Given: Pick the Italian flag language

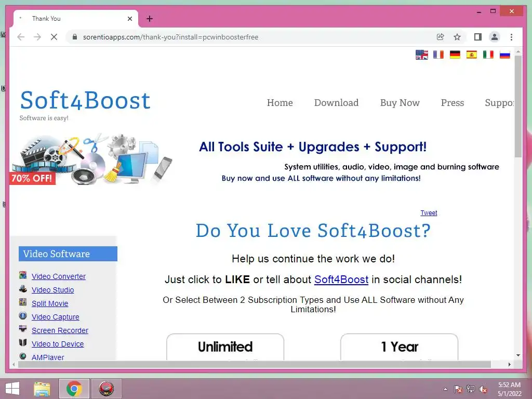Looking at the screenshot, I should point(488,55).
